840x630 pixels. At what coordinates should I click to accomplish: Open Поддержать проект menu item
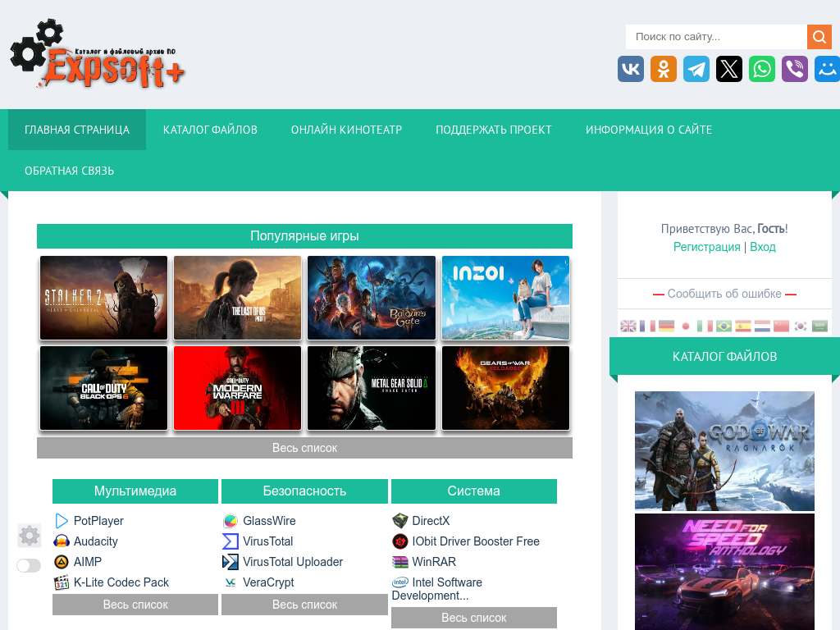[x=494, y=130]
